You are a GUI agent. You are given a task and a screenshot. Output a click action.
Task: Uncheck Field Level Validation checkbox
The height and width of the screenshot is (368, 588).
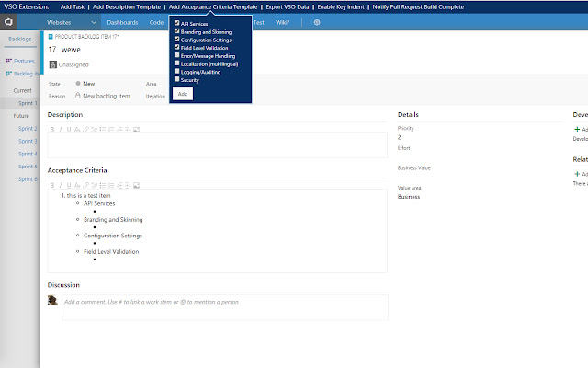pos(177,47)
